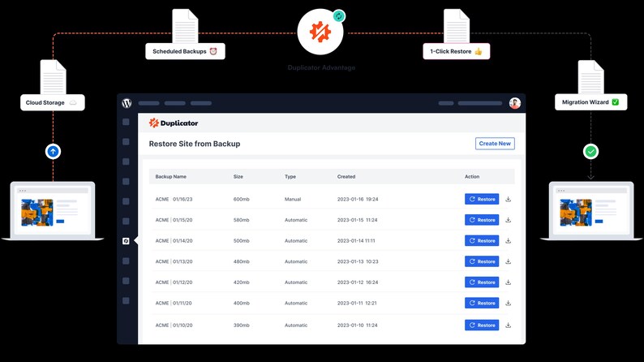This screenshot has height=362, width=644.
Task: Click the central Duplicator gear logo circle
Action: click(x=320, y=32)
